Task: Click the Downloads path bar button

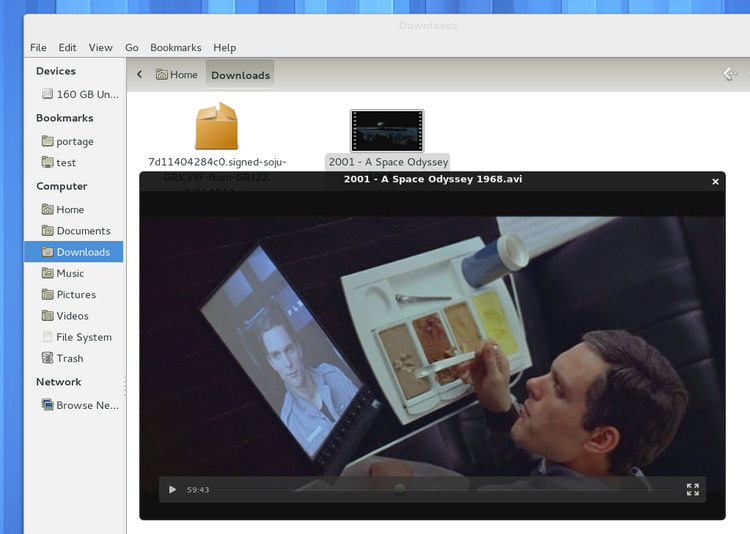Action: click(x=240, y=75)
